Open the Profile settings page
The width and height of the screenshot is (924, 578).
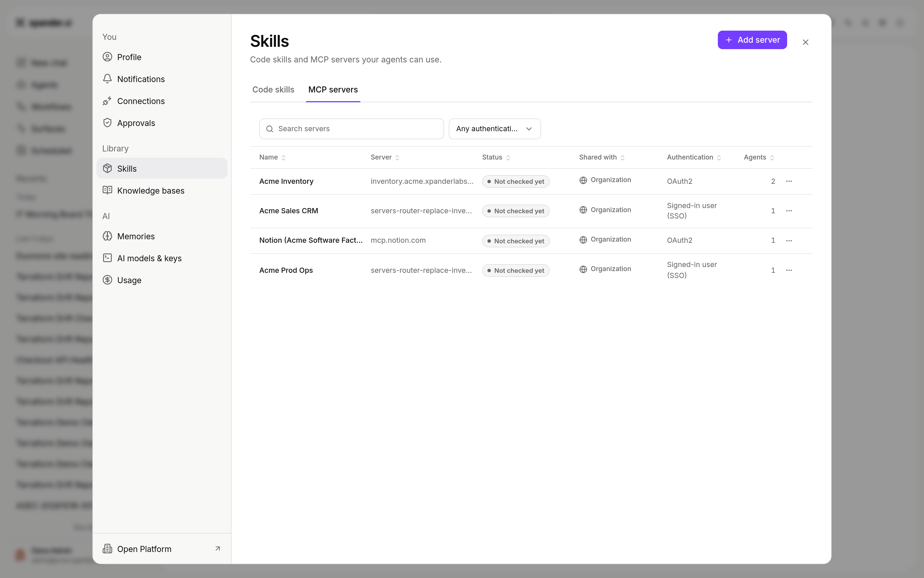(x=162, y=57)
